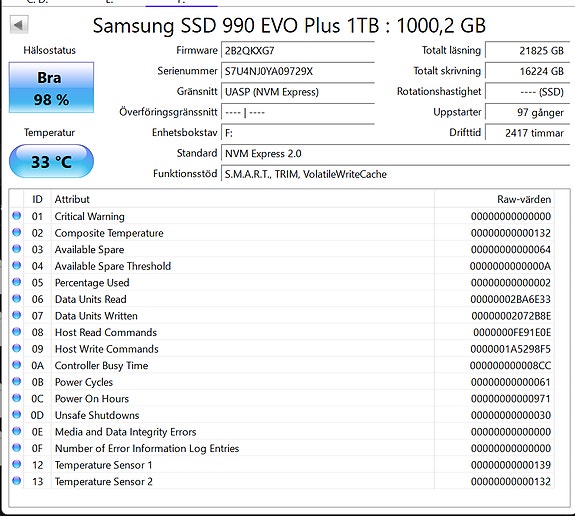
Task: Click the status dot for Power Cycles
Action: pos(17,381)
